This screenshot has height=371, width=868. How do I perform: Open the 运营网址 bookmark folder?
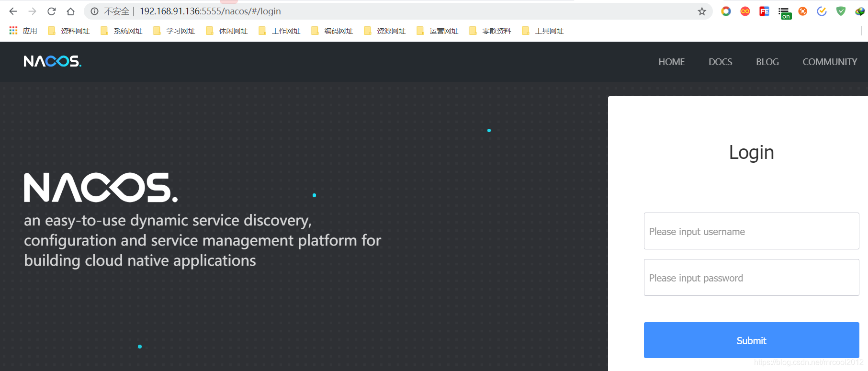(x=438, y=31)
